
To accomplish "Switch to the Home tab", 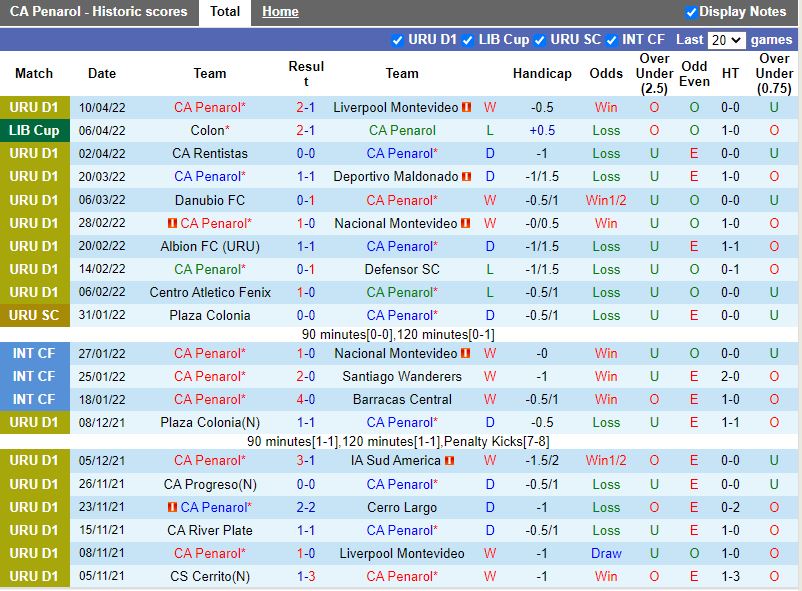I will (280, 12).
